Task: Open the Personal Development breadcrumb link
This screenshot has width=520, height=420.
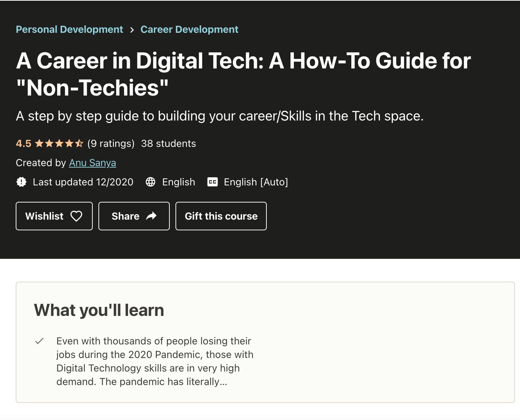Action: pos(70,30)
